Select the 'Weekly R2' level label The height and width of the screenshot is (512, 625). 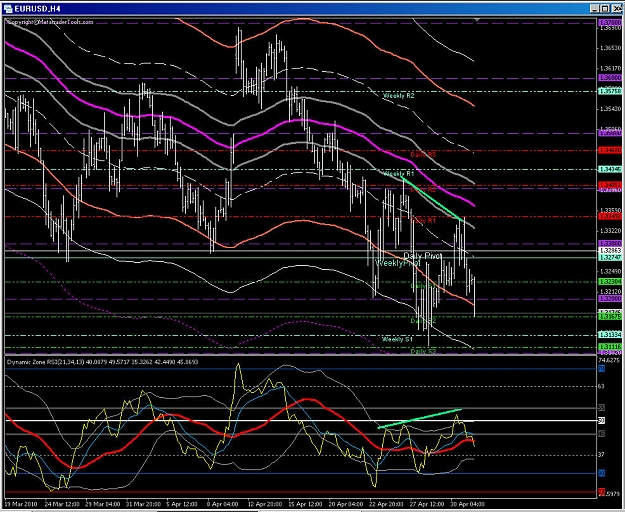click(398, 96)
